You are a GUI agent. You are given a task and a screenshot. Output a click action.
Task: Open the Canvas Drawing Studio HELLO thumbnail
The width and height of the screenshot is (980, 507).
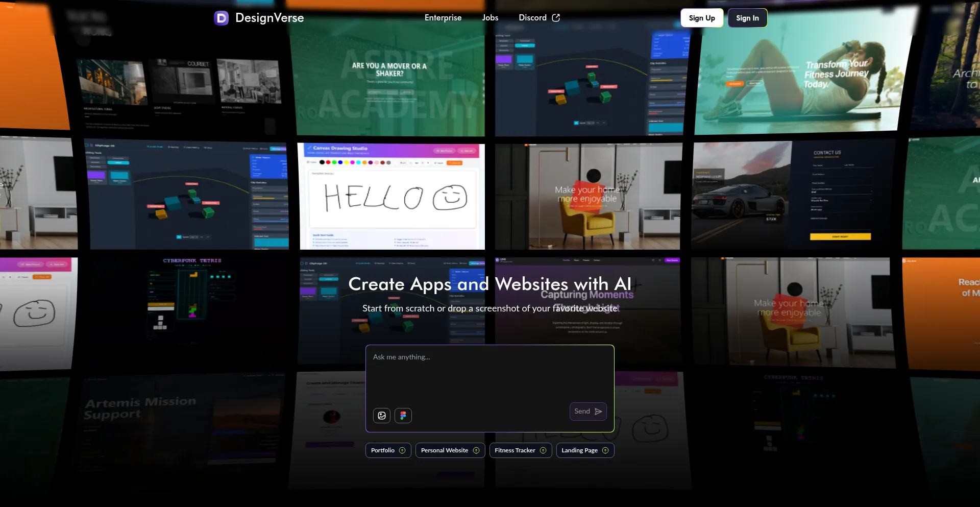click(x=391, y=196)
